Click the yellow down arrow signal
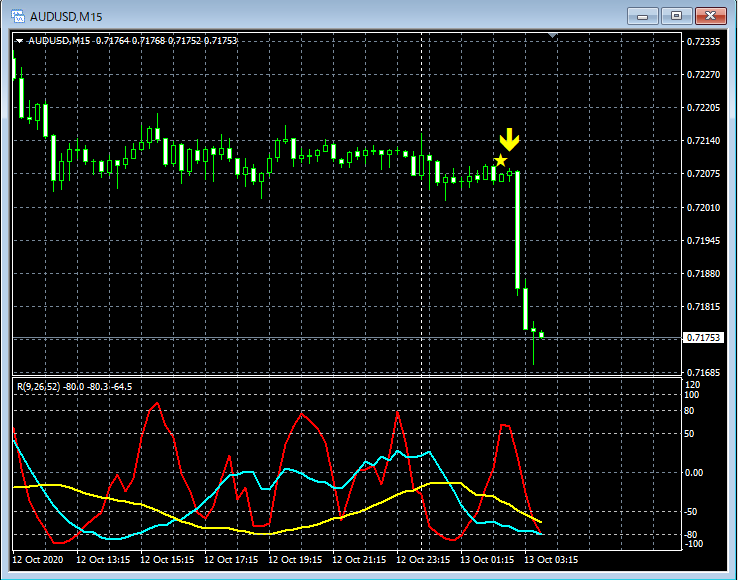Screen dimensions: 738x580 point(509,139)
